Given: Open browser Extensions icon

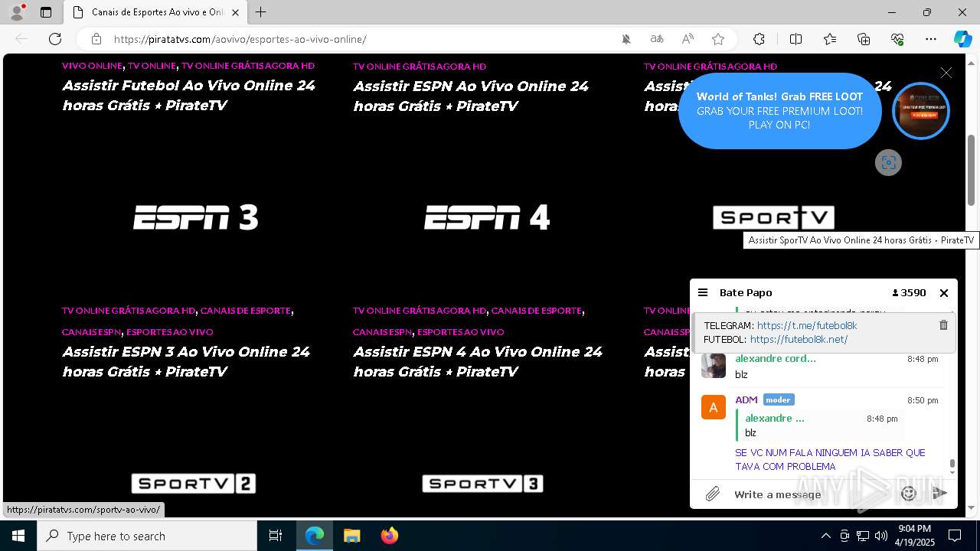Looking at the screenshot, I should [x=759, y=39].
